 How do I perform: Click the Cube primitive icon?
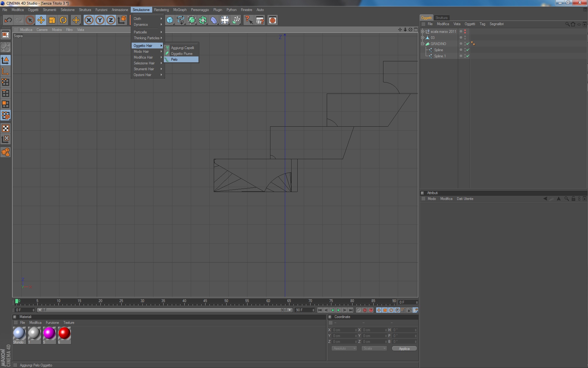pos(169,20)
